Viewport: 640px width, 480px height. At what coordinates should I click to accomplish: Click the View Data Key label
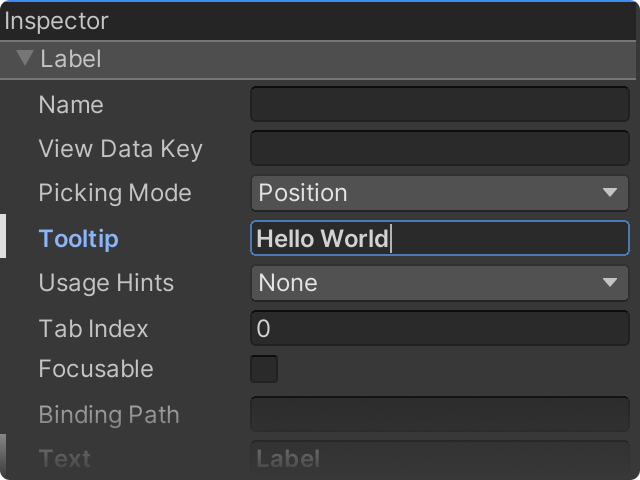pos(120,149)
